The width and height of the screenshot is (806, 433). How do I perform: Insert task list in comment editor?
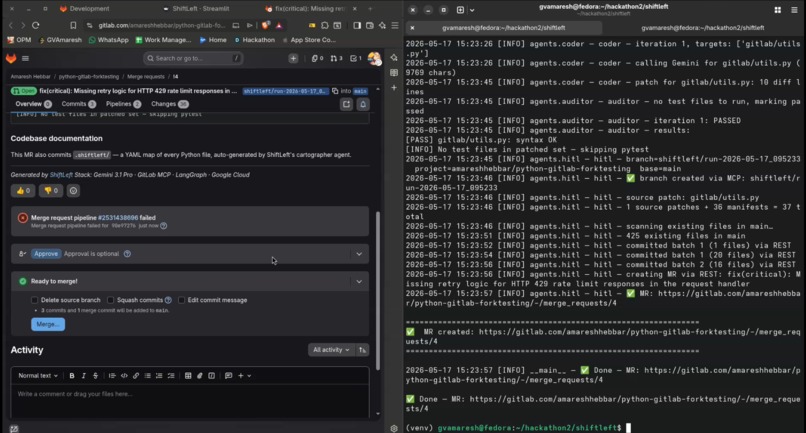pyautogui.click(x=171, y=376)
